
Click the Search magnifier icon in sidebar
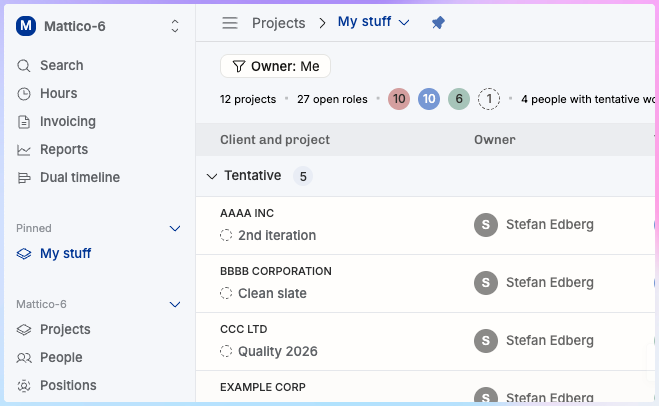pos(25,66)
